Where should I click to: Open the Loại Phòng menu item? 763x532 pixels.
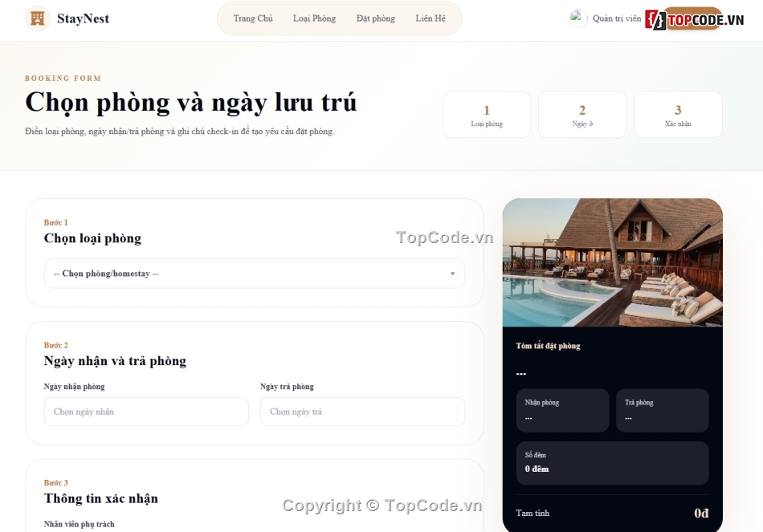point(314,18)
